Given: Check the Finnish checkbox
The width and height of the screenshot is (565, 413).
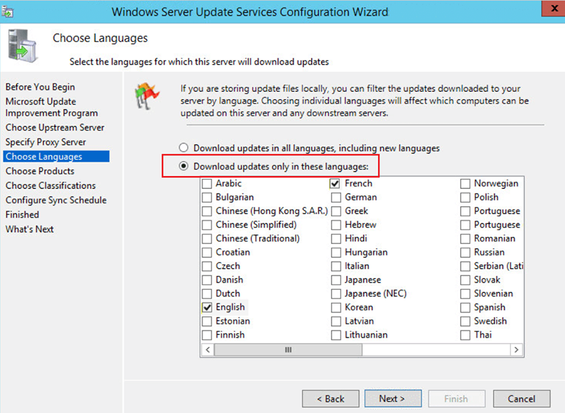Looking at the screenshot, I should [207, 335].
